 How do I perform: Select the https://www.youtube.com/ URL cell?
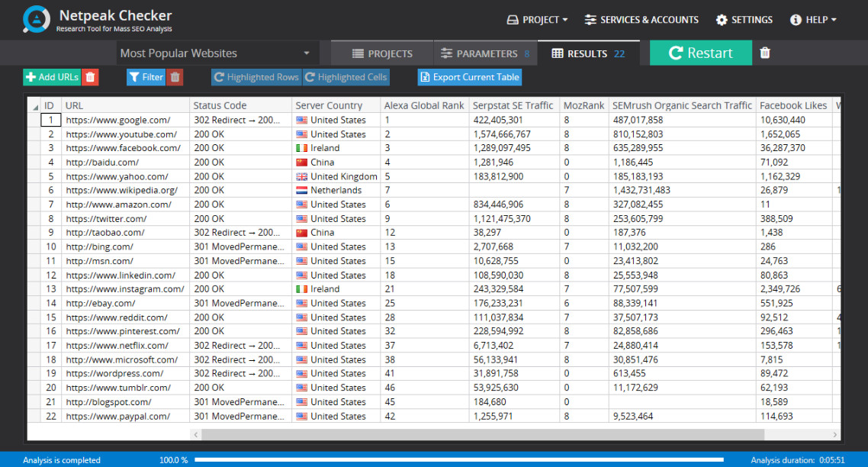coord(126,134)
